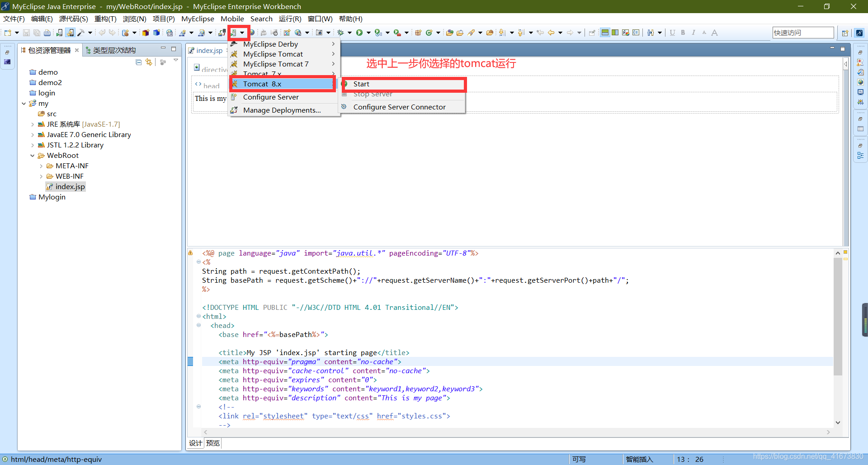868x465 pixels.
Task: Select the Mylogin project
Action: click(x=47, y=197)
